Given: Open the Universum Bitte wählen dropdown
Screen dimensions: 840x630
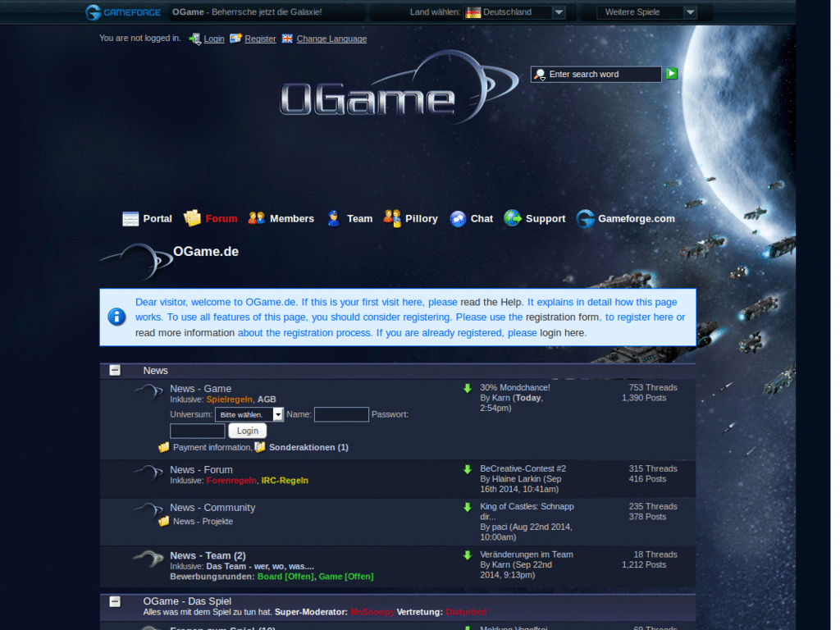Looking at the screenshot, I should 249,414.
